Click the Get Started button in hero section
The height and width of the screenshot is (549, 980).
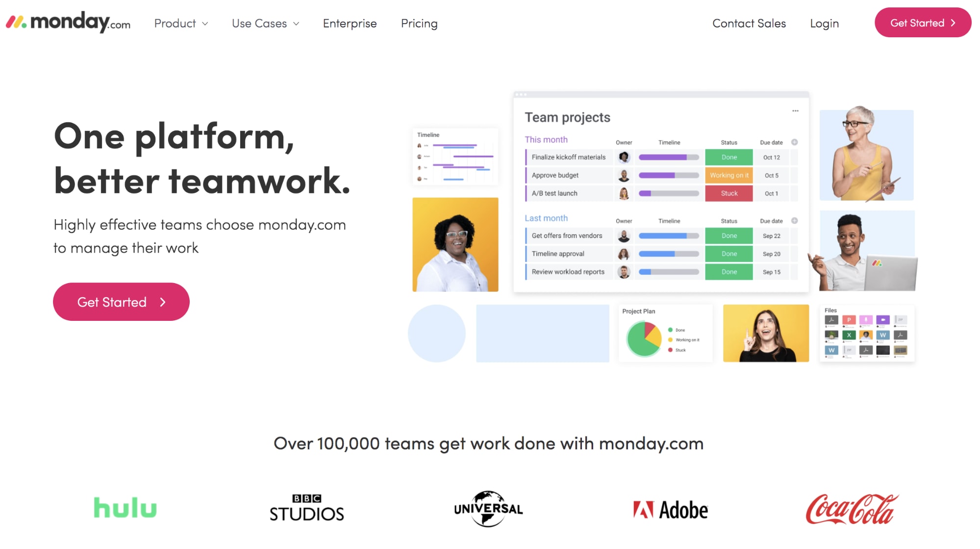pyautogui.click(x=121, y=302)
